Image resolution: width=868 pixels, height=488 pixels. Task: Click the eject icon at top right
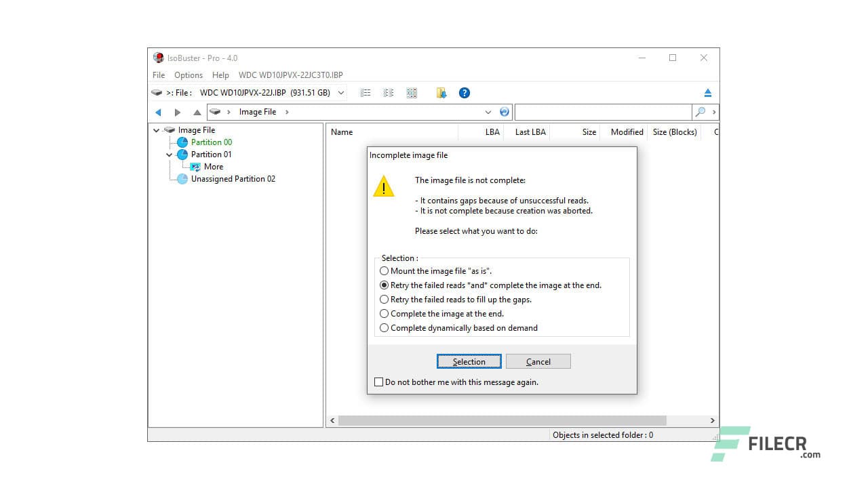coord(709,92)
